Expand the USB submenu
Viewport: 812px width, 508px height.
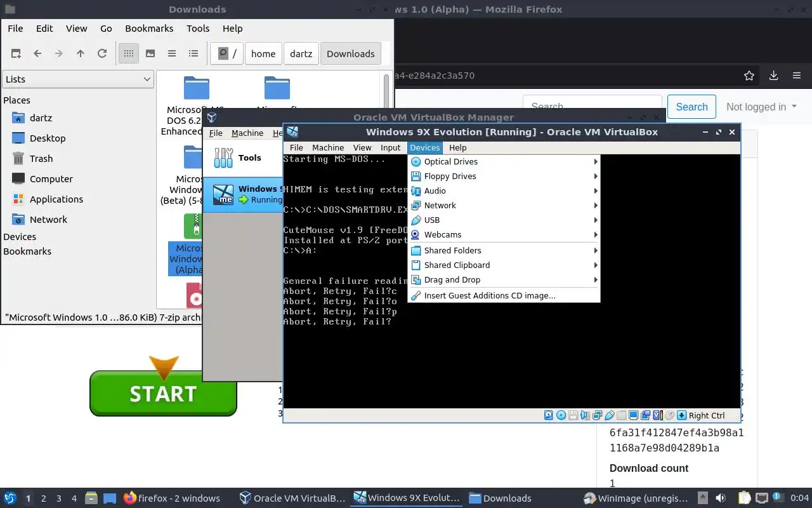tap(504, 220)
